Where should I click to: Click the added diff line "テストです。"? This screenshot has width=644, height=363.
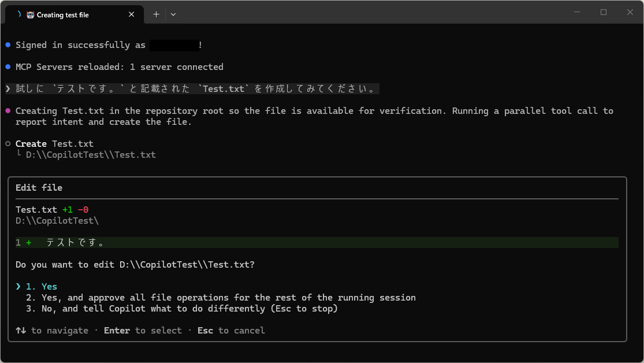(75, 243)
